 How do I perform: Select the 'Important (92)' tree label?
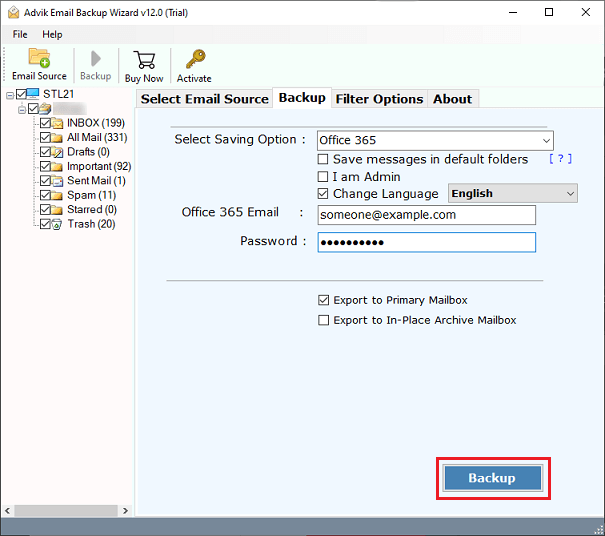(99, 166)
